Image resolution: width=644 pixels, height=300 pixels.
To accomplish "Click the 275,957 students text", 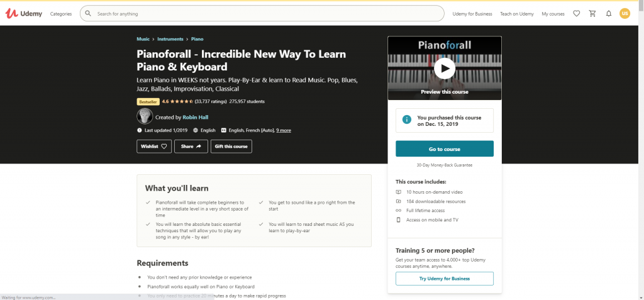I will [247, 101].
